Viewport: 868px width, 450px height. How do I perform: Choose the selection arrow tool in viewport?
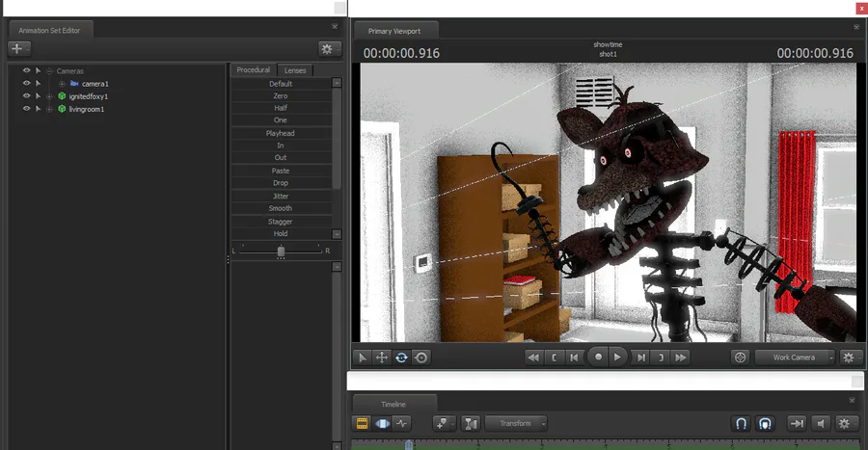click(362, 357)
